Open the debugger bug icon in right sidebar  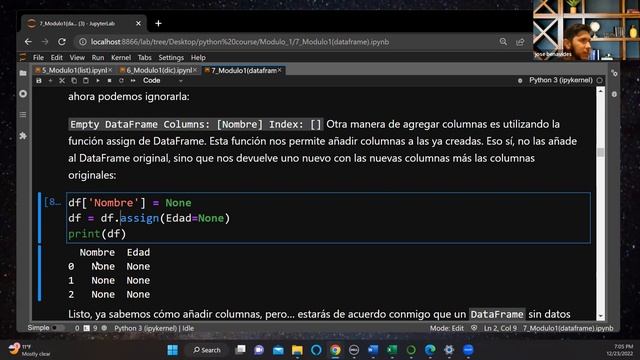[614, 94]
